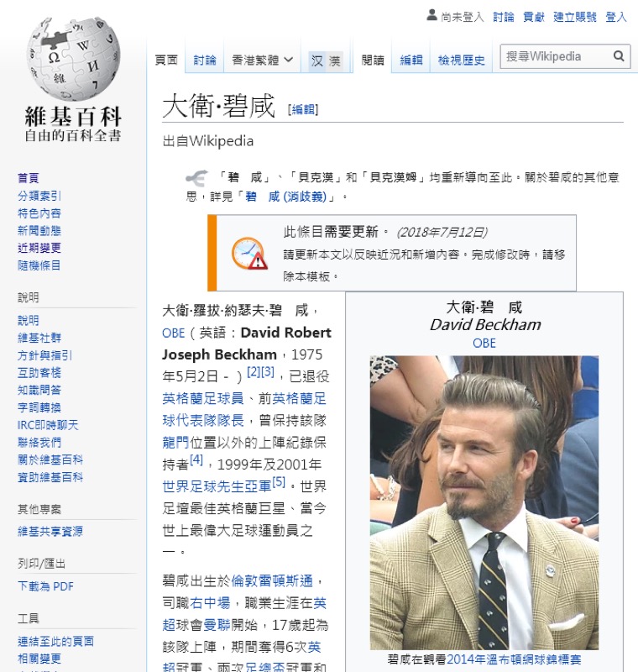The image size is (638, 672).
Task: Toggle the 汉 simplified Chinese button
Action: [x=317, y=60]
